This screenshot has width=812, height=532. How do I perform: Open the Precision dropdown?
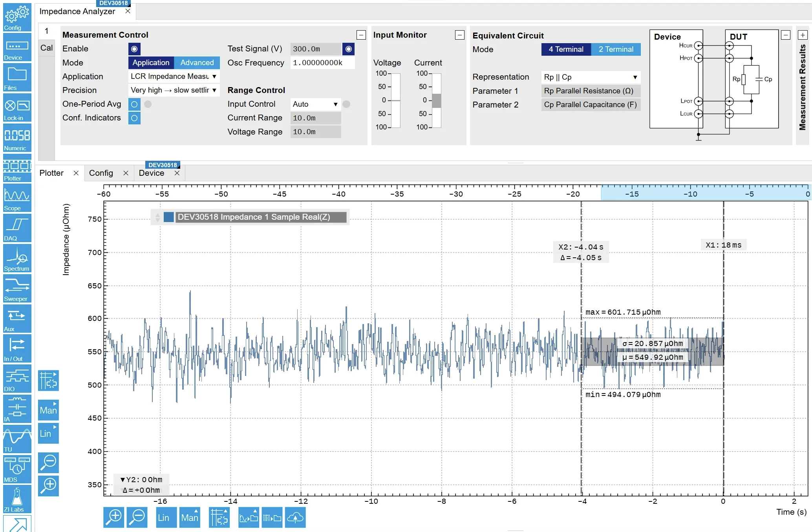point(173,90)
